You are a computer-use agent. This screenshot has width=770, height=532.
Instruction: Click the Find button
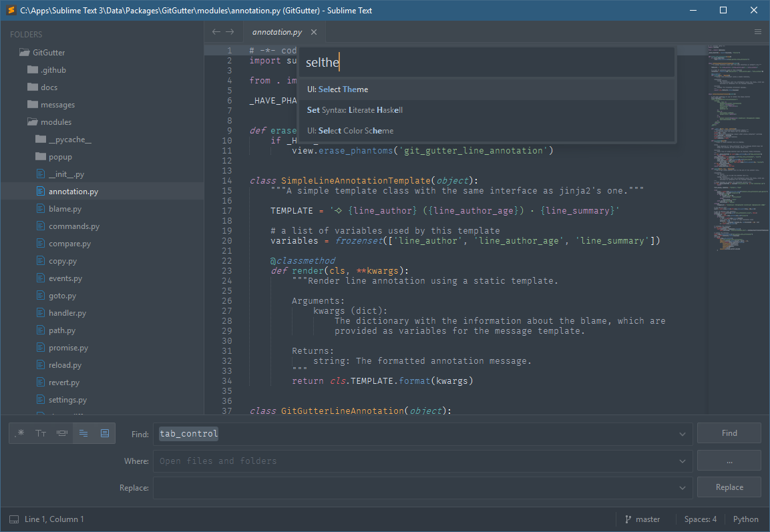(729, 433)
